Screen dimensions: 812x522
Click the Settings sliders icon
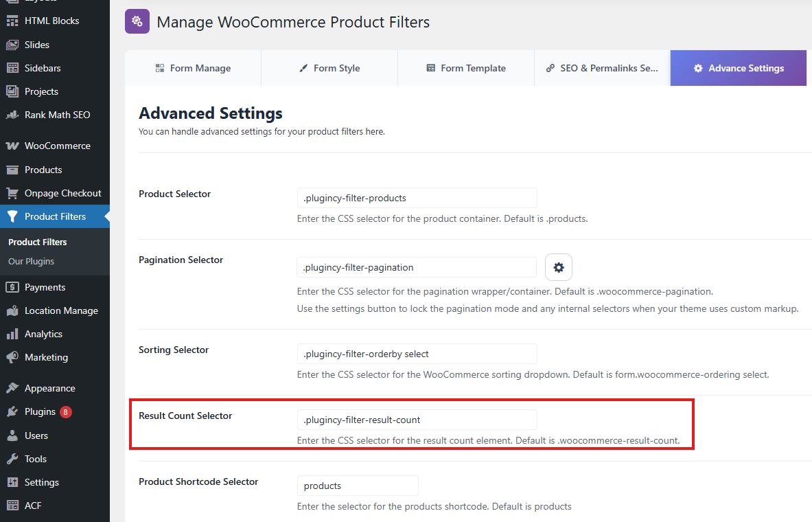click(x=12, y=482)
